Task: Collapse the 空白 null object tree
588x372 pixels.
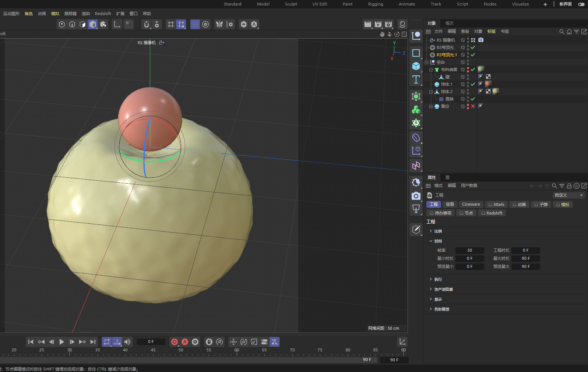Action: (426, 62)
